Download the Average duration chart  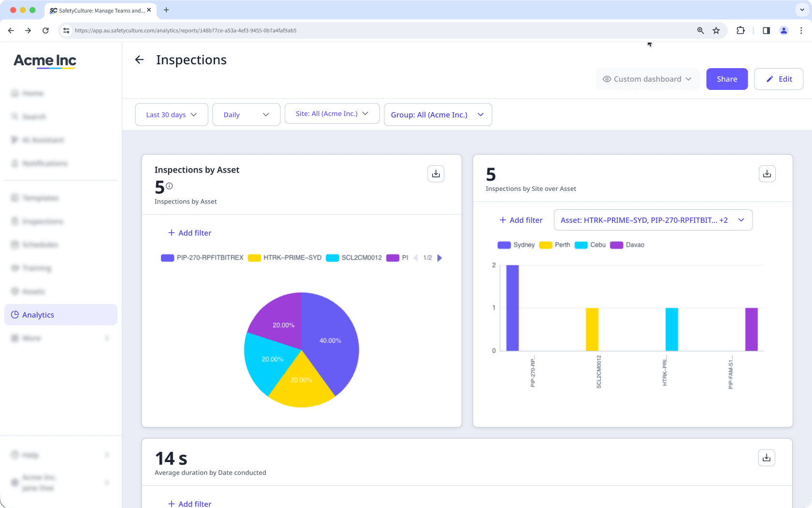click(766, 457)
